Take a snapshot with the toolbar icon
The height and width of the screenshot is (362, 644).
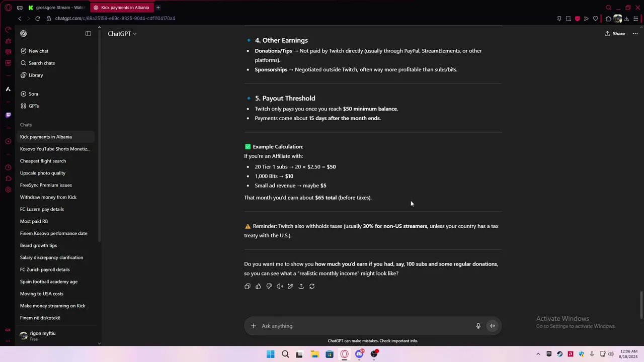pyautogui.click(x=568, y=19)
